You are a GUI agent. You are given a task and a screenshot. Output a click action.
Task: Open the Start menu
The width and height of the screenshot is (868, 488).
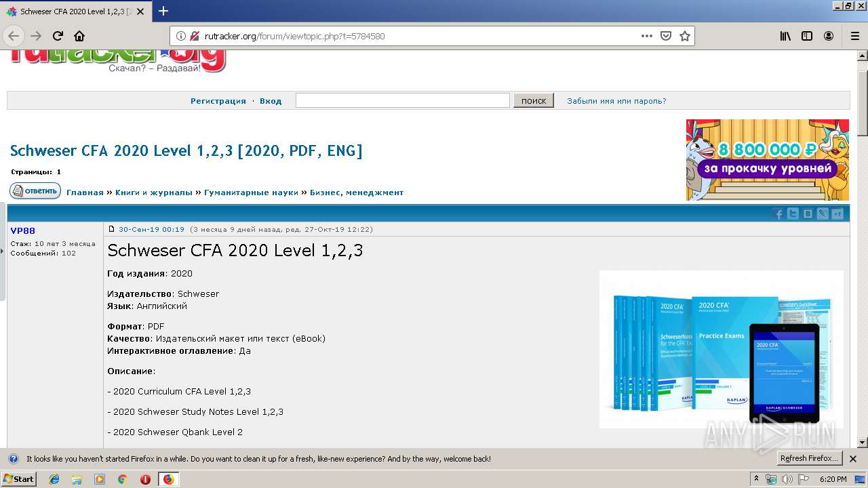[x=18, y=479]
